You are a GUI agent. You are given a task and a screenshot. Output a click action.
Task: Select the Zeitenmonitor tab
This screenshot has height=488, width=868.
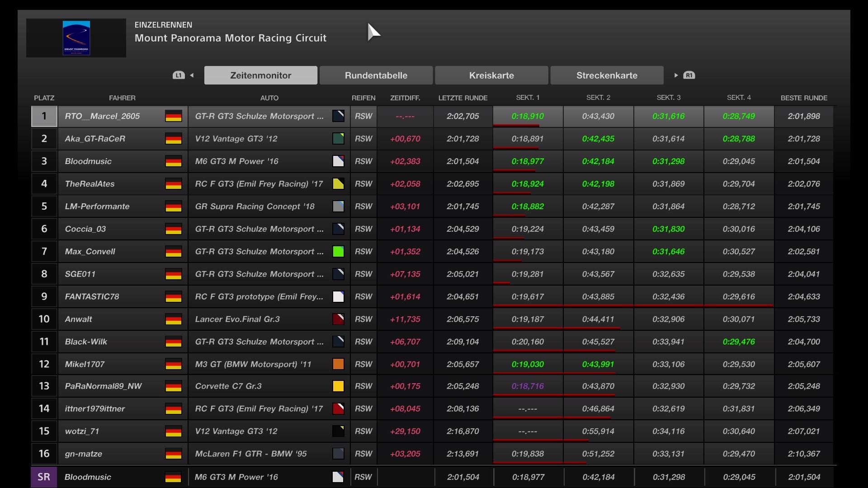[260, 75]
